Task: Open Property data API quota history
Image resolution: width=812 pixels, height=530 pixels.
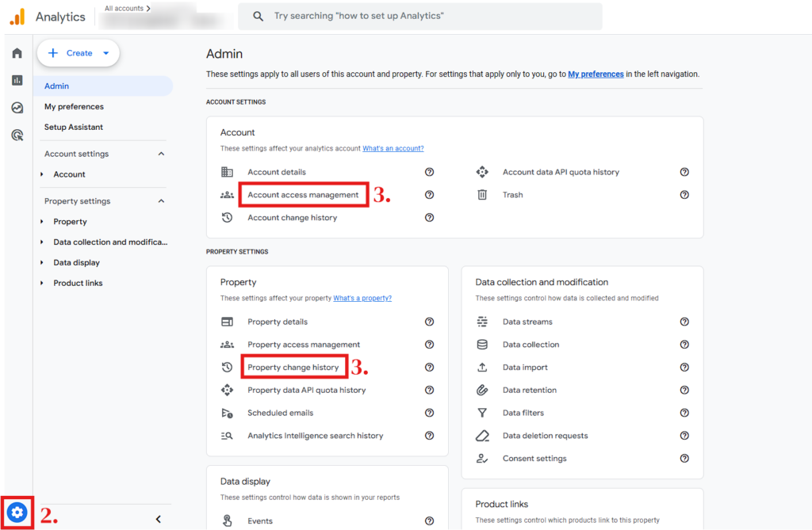Action: (307, 390)
